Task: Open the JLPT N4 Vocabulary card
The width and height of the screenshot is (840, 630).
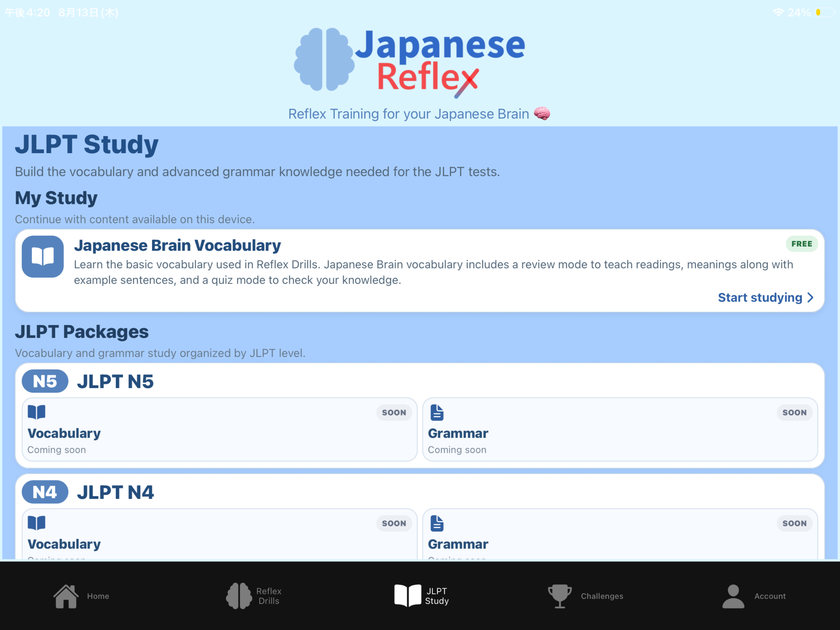Action: [x=219, y=534]
